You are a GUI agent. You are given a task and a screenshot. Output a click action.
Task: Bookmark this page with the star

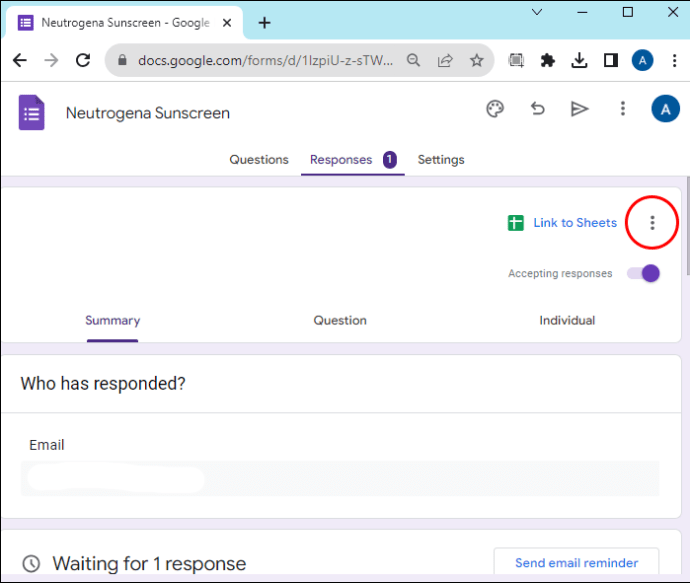[x=477, y=60]
